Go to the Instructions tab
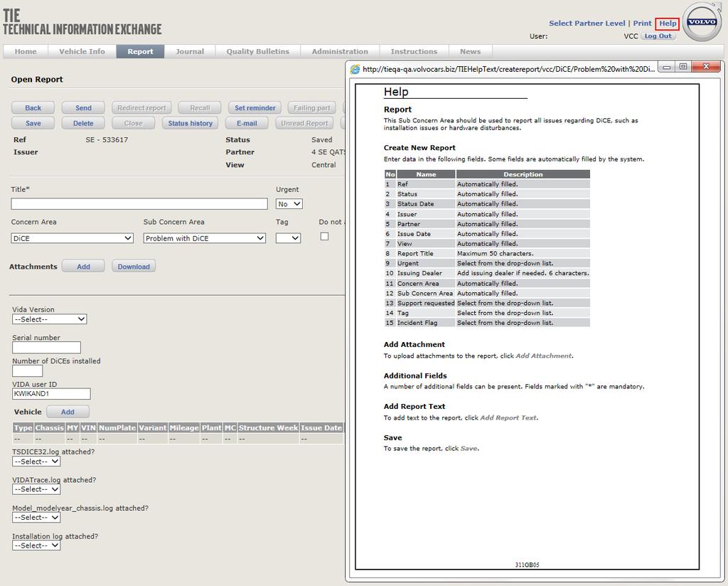Image resolution: width=728 pixels, height=586 pixels. tap(414, 51)
